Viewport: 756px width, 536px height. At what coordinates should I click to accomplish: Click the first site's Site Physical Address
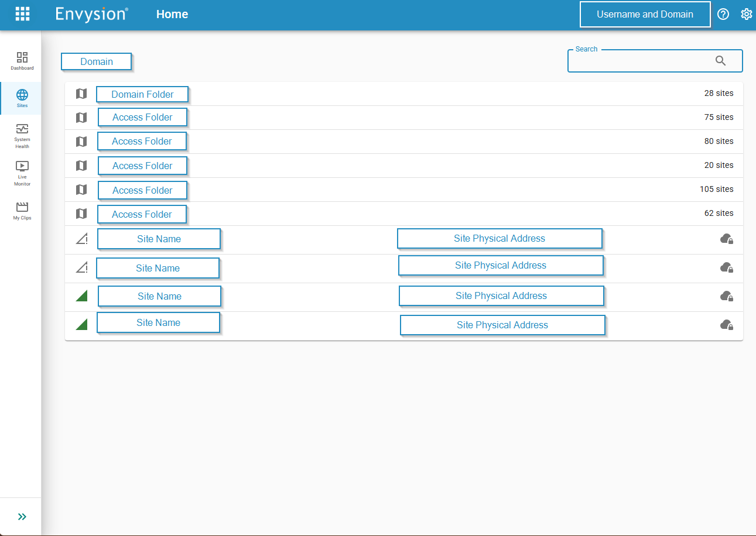(500, 239)
